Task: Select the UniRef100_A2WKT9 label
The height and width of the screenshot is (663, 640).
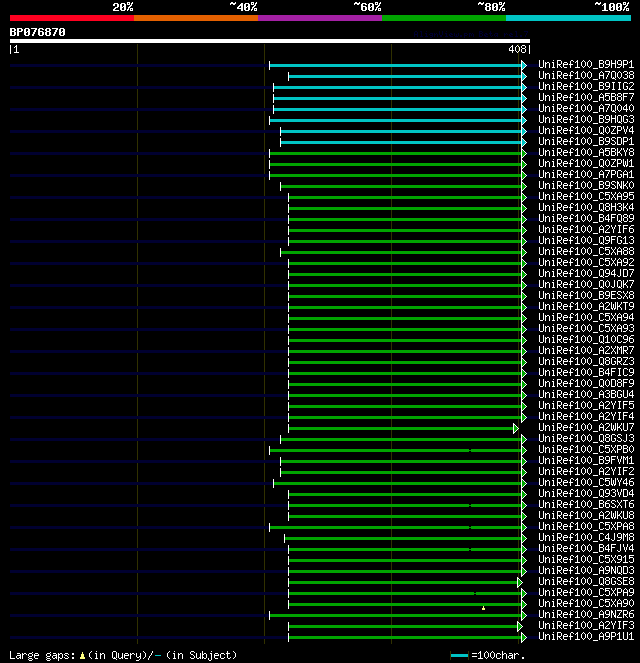Action: point(586,306)
